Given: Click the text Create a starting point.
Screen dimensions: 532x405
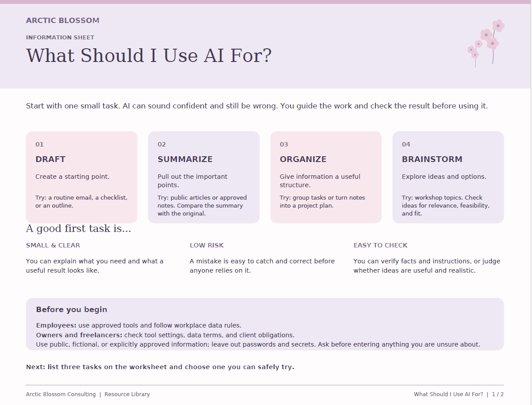Looking at the screenshot, I should pos(73,177).
